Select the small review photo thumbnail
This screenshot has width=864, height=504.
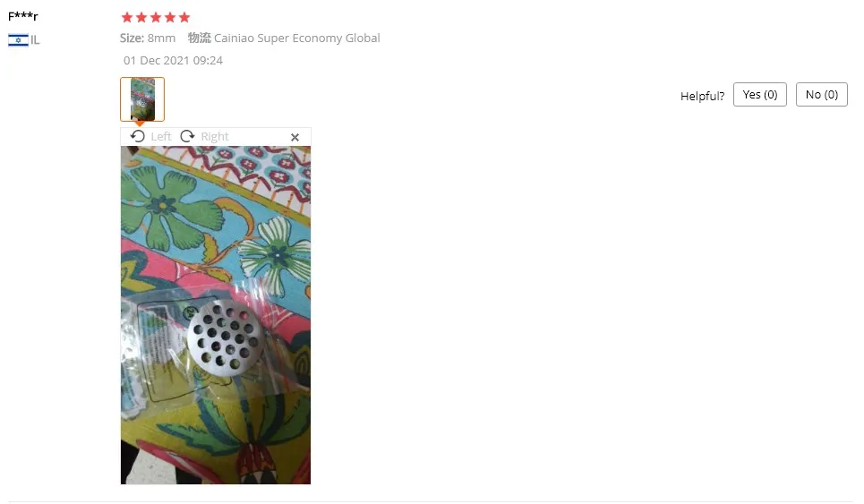pyautogui.click(x=142, y=99)
